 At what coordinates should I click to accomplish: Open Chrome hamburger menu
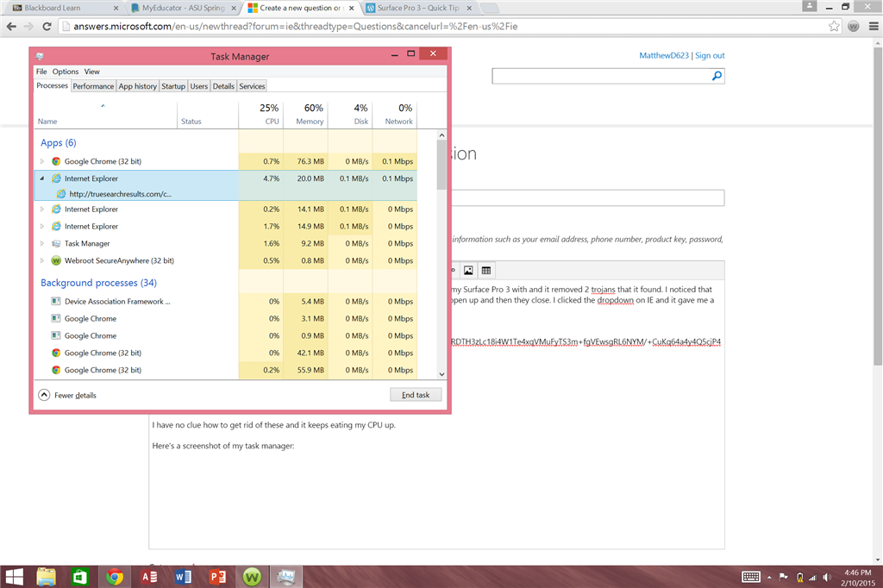click(x=874, y=26)
